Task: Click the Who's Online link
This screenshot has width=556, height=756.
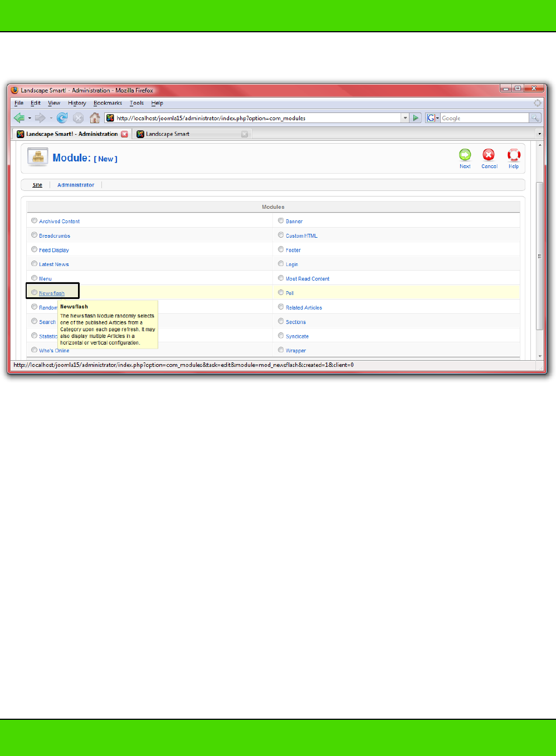Action: tap(54, 351)
